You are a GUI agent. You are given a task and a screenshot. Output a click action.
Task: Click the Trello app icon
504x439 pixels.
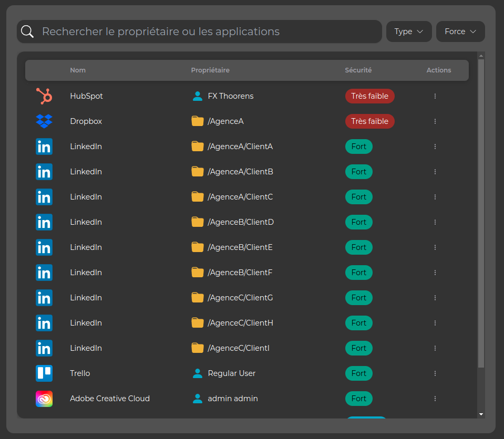click(44, 373)
